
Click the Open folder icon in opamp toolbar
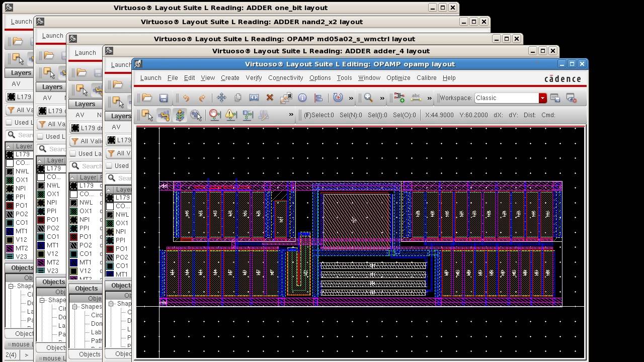coord(147,98)
